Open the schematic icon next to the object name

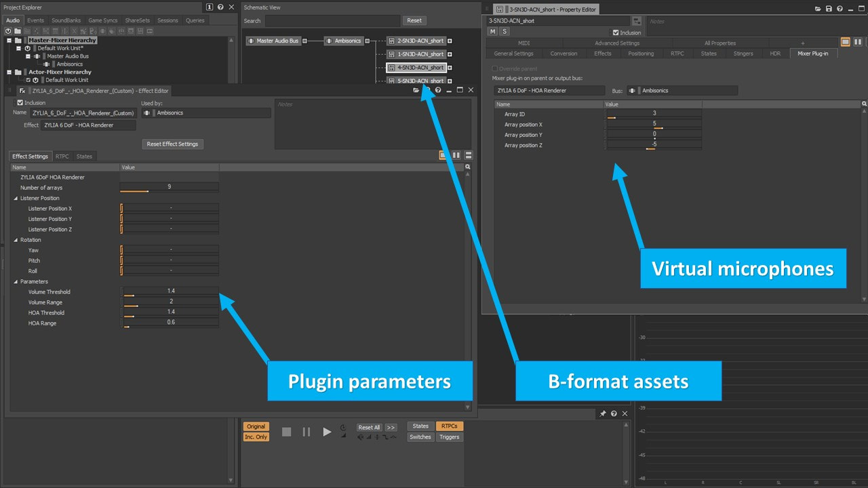(636, 21)
